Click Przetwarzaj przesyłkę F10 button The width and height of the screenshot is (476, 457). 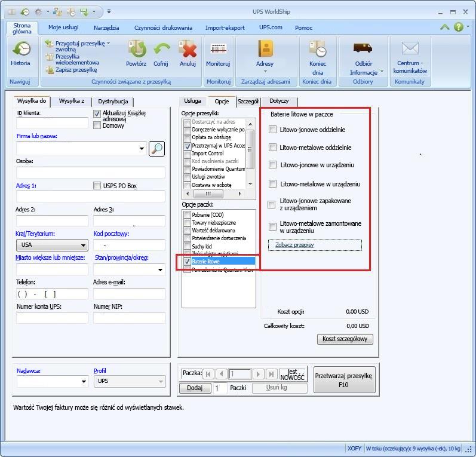(x=344, y=380)
